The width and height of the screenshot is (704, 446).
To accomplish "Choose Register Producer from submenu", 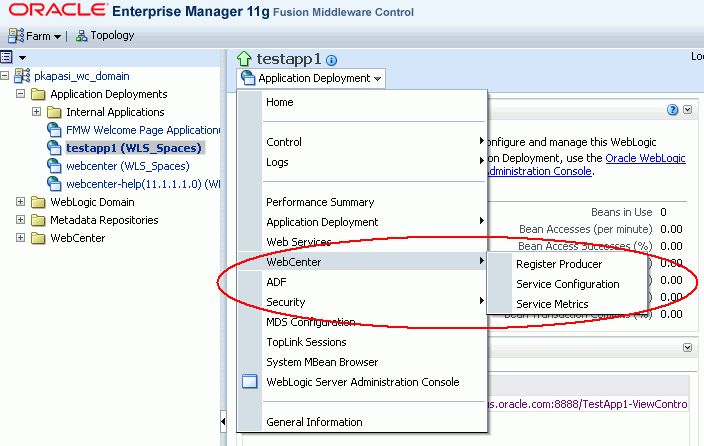I will coord(559,264).
